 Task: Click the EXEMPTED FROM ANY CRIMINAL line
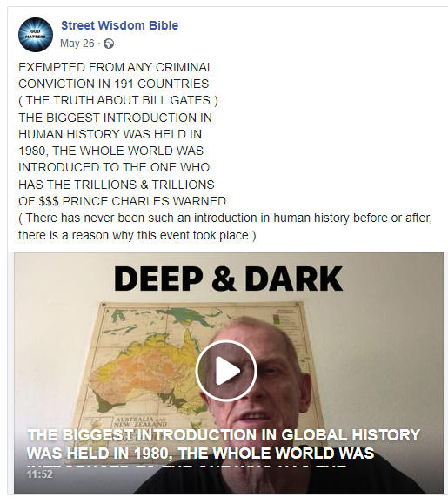coord(116,67)
